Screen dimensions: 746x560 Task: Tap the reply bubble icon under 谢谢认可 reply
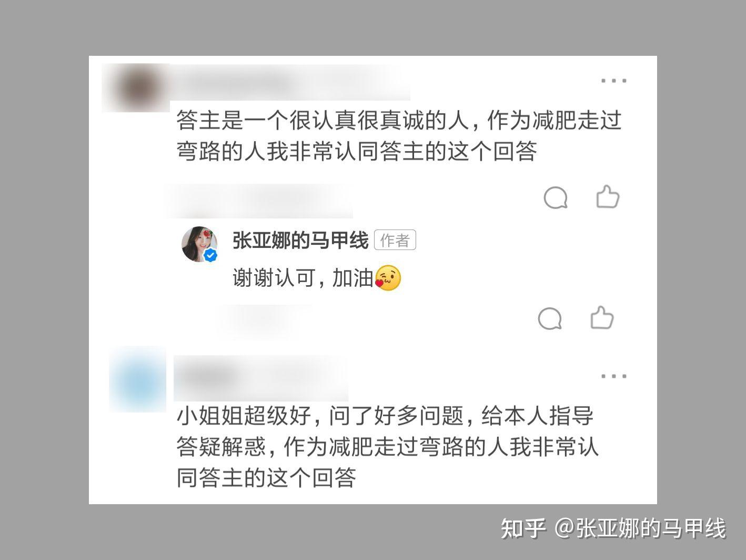[550, 319]
